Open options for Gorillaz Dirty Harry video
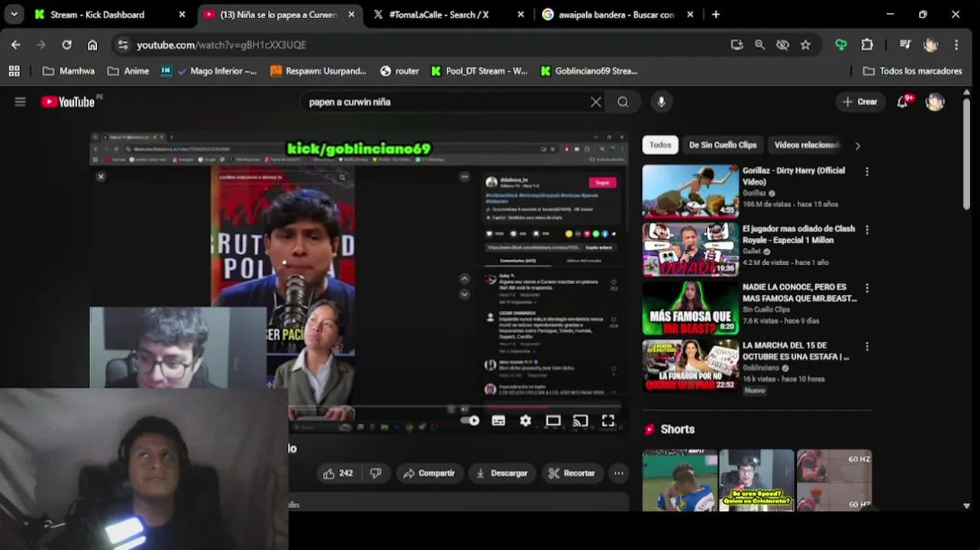This screenshot has width=980, height=550. [x=866, y=172]
